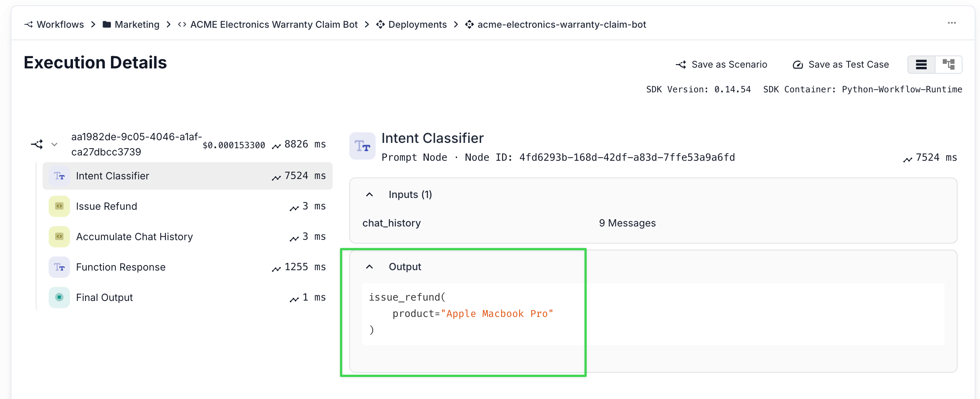The image size is (980, 399).
Task: Click the workflow icon beside the execution ID
Action: click(37, 144)
